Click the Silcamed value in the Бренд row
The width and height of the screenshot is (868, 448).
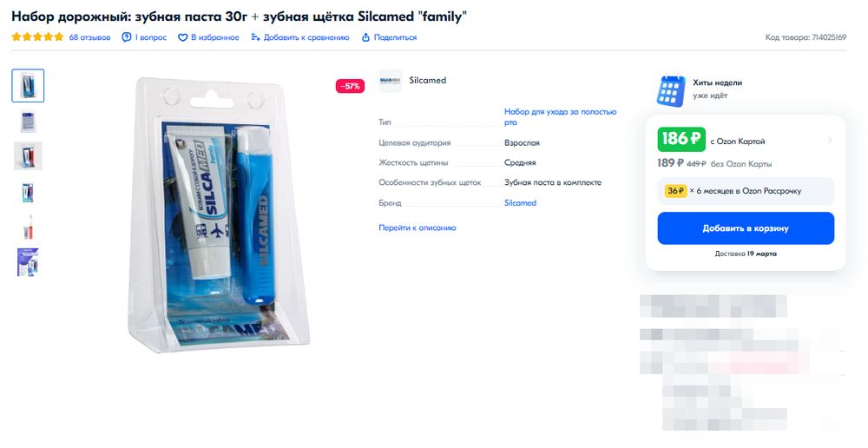click(x=520, y=202)
